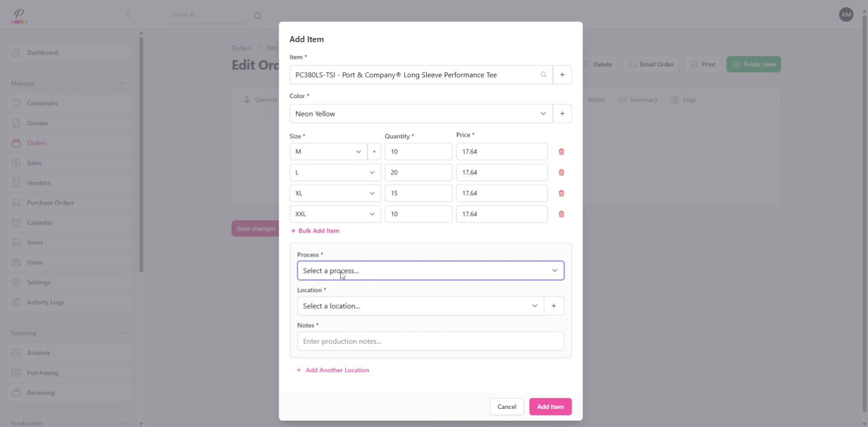Image resolution: width=868 pixels, height=427 pixels.
Task: Remove the XXL size row
Action: (561, 213)
